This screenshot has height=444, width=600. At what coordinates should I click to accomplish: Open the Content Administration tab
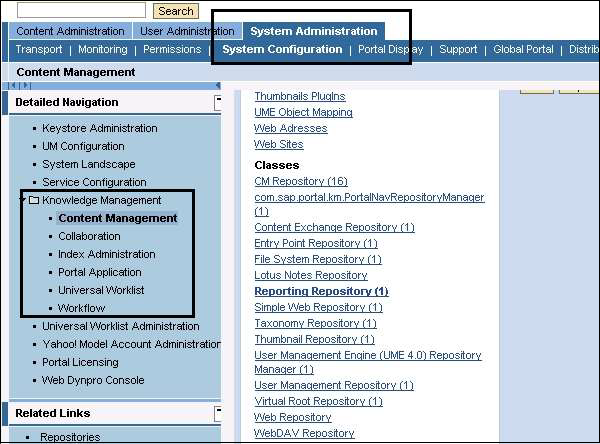(x=70, y=31)
